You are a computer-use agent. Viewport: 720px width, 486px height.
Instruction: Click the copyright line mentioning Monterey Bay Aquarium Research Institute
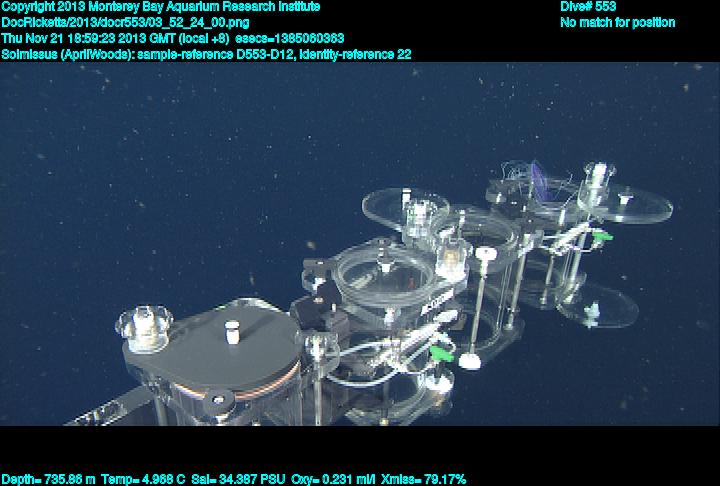point(161,7)
